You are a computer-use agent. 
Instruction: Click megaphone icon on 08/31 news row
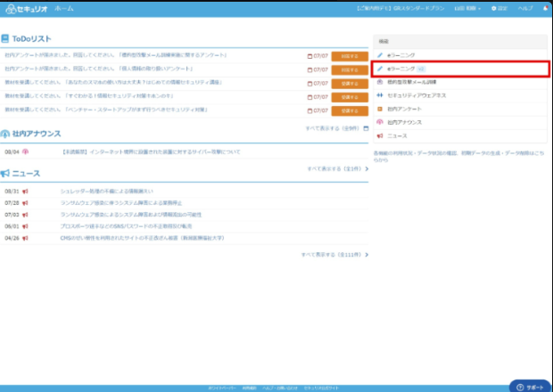(25, 192)
